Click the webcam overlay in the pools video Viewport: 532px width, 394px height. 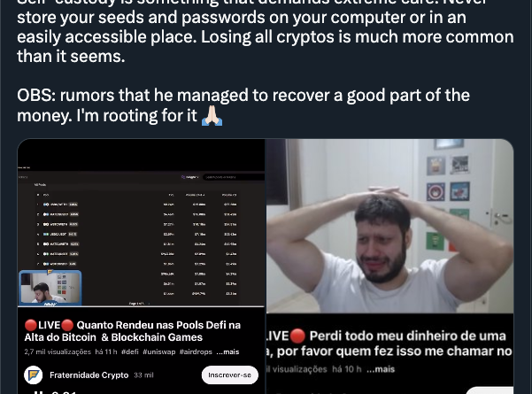pos(50,288)
